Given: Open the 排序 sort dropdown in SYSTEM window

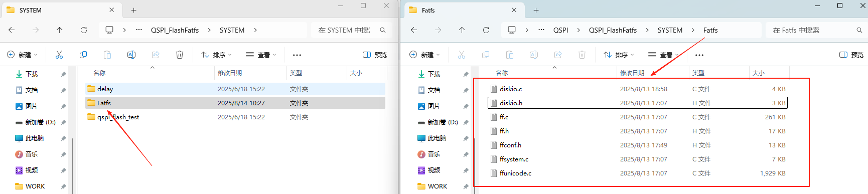Looking at the screenshot, I should point(216,55).
